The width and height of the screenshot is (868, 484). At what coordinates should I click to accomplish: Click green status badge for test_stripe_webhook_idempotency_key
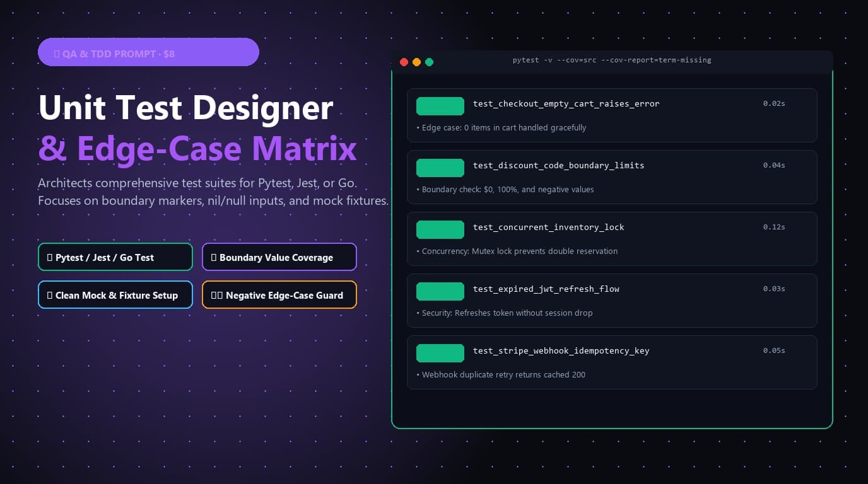[440, 353]
